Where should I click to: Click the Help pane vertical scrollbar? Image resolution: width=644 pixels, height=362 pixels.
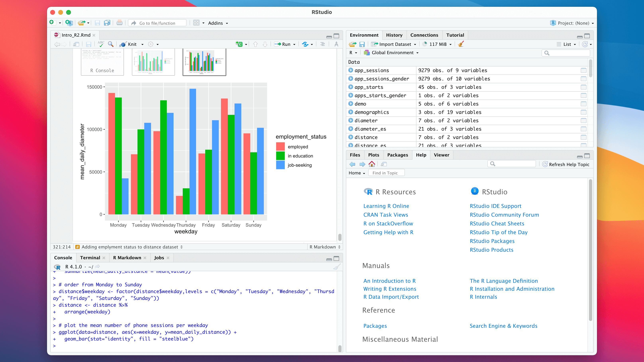click(590, 250)
